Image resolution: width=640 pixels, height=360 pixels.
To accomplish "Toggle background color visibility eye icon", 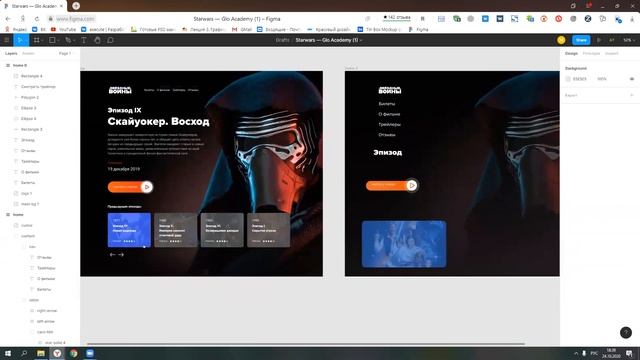I will [632, 79].
